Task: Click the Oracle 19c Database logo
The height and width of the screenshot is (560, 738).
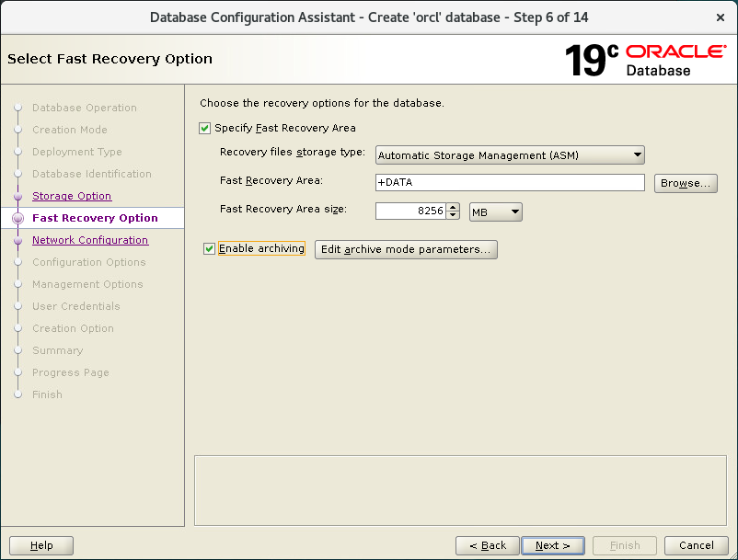Action: [645, 60]
